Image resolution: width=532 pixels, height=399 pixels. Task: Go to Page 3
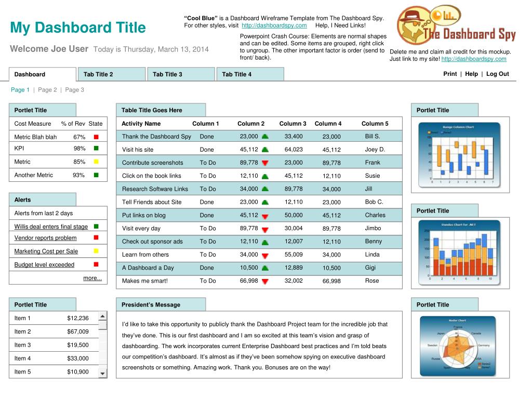tap(74, 90)
